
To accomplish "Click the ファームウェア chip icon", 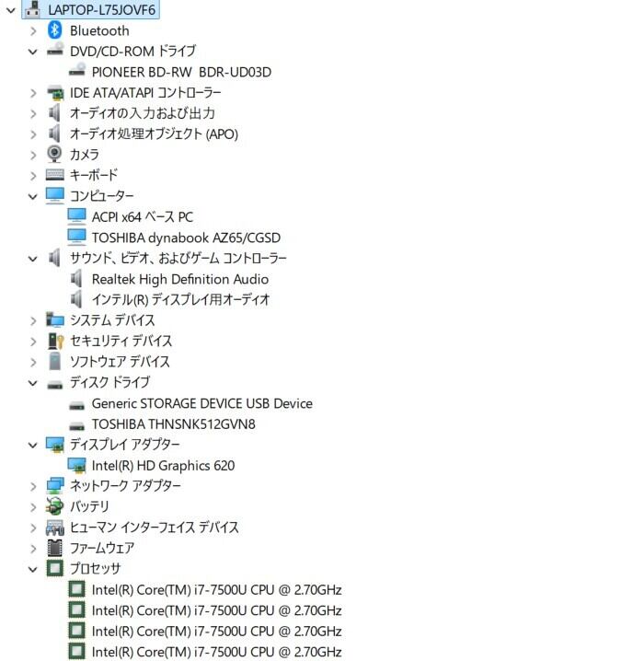I will click(55, 548).
